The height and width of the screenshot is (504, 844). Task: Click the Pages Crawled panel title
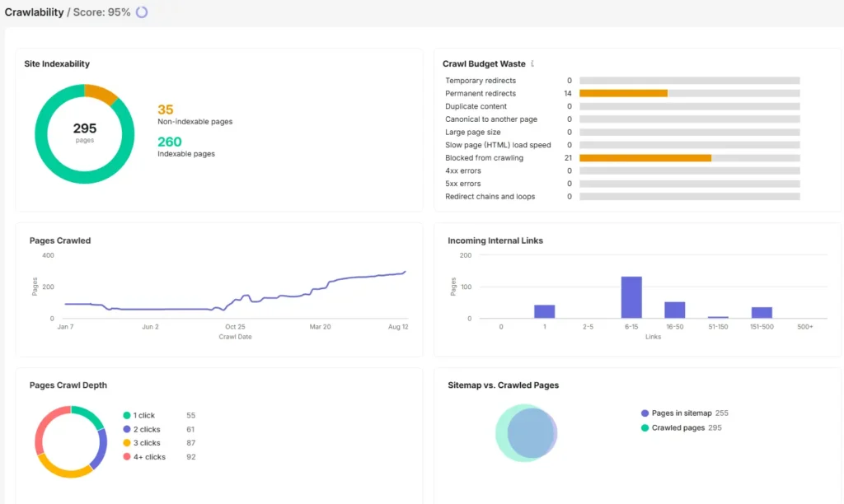59,240
